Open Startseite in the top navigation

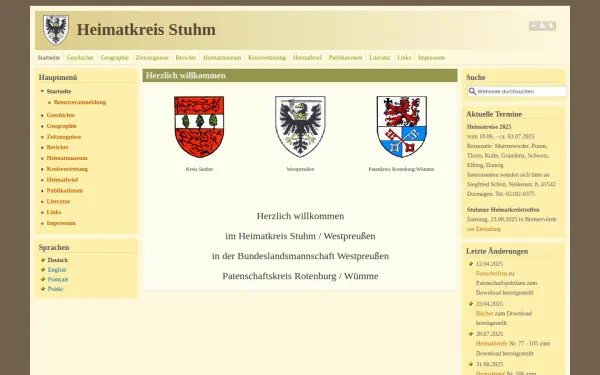tap(49, 58)
